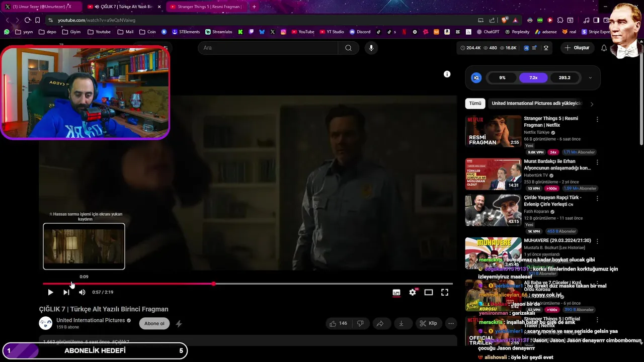Open the ChatGPT bookmark
644x362 pixels.
[488, 32]
